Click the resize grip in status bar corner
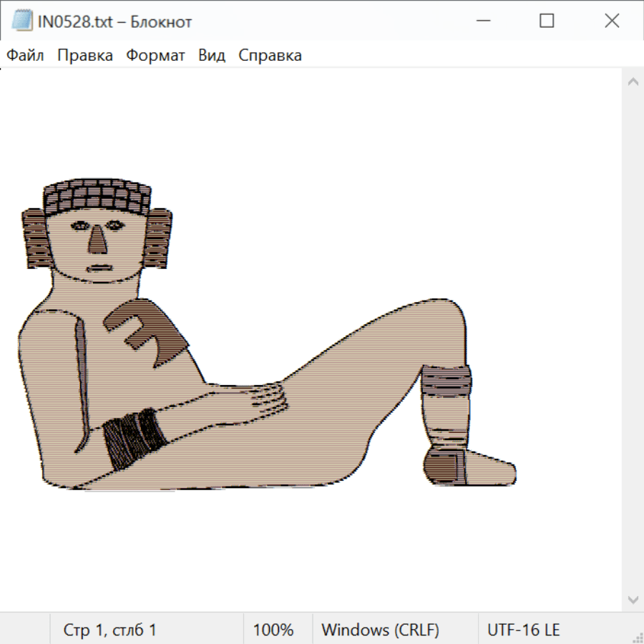Image resolution: width=644 pixels, height=644 pixels. click(637, 637)
